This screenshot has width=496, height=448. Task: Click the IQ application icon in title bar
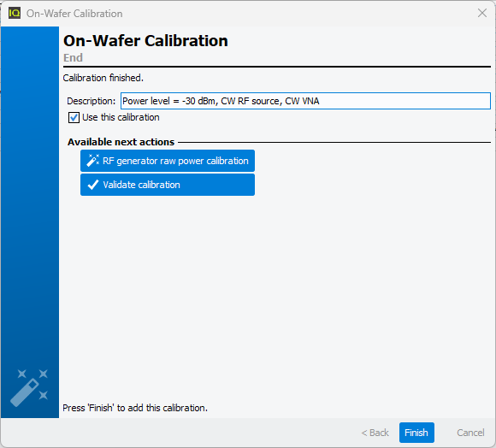point(15,14)
